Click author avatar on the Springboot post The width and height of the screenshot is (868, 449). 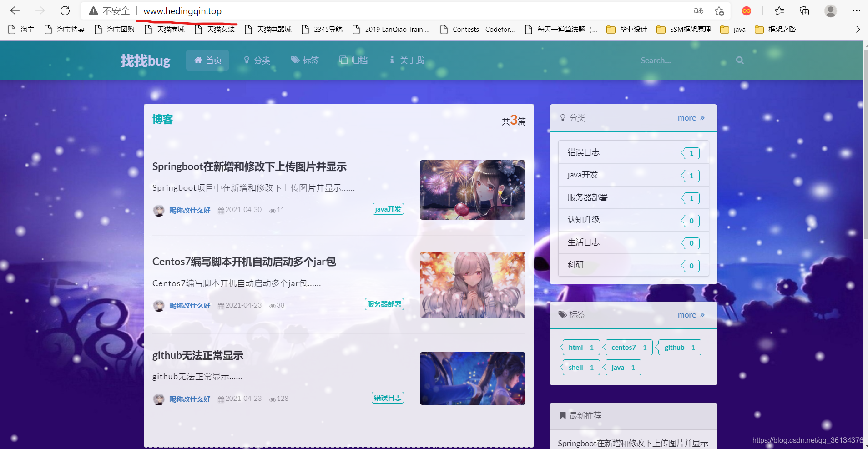(159, 210)
